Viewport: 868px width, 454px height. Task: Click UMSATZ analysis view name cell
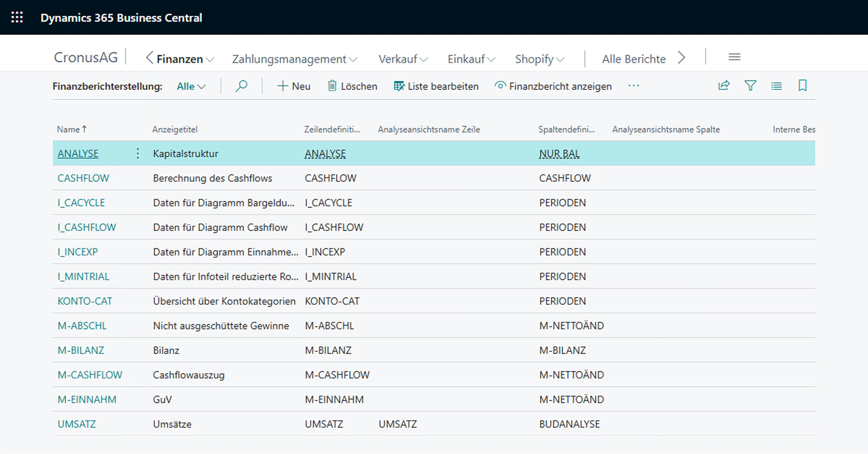pos(397,424)
